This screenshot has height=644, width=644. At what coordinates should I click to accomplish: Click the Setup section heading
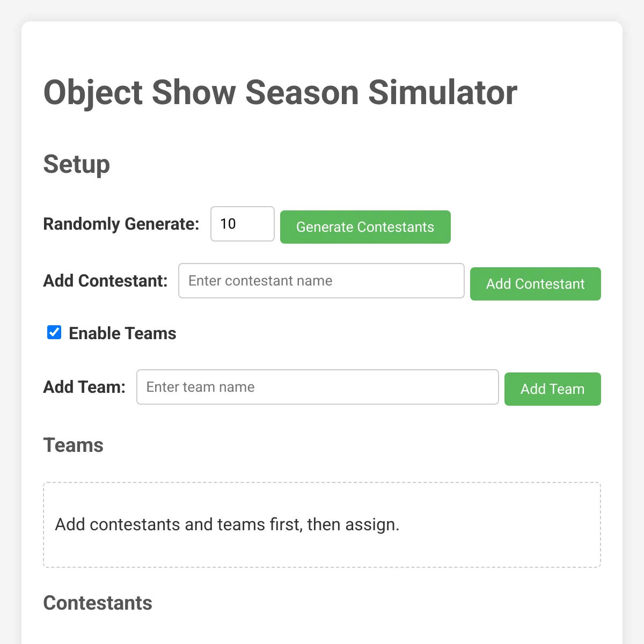coord(76,164)
